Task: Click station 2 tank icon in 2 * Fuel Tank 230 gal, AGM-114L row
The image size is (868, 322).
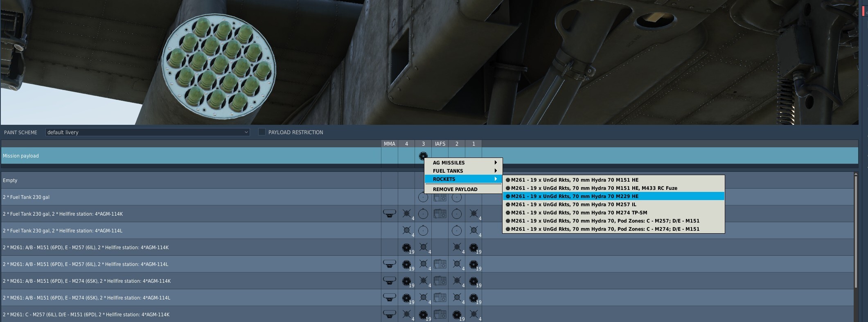Action: coord(457,231)
